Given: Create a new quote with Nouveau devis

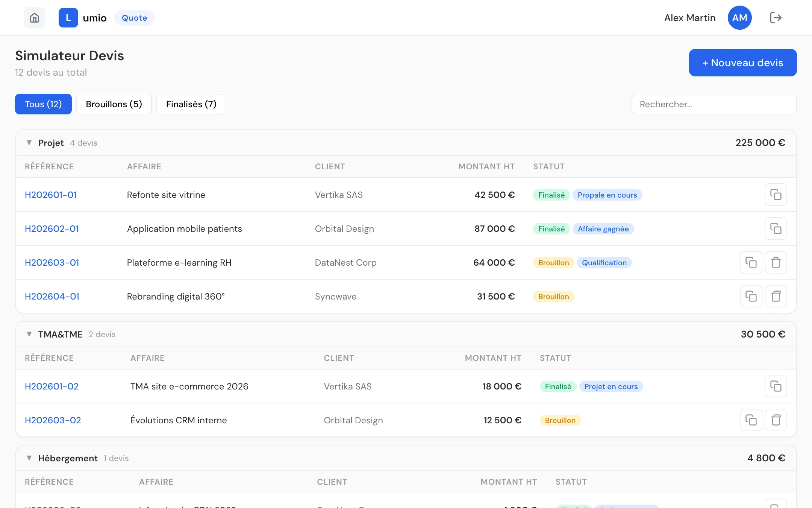Looking at the screenshot, I should 743,62.
